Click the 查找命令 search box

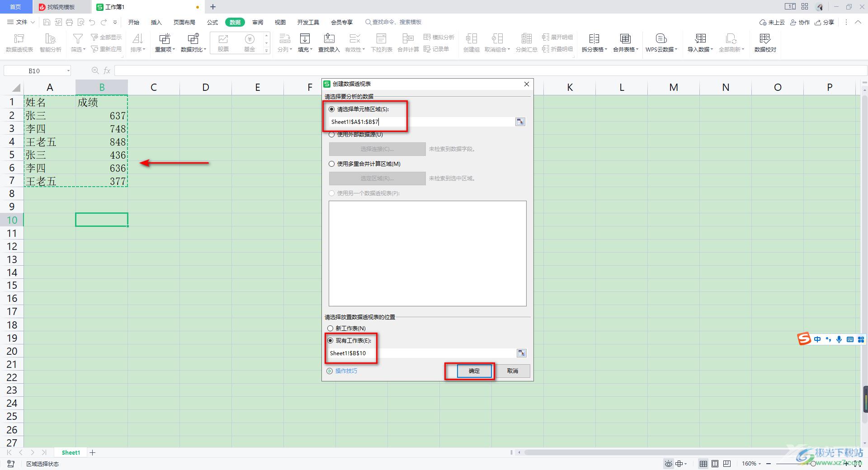tap(393, 22)
